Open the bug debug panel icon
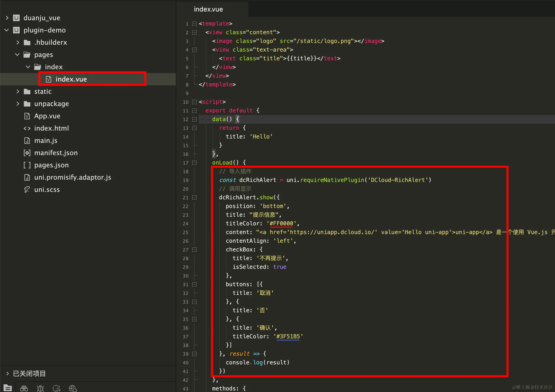Screen dimensions: 555x392 click(x=40, y=388)
